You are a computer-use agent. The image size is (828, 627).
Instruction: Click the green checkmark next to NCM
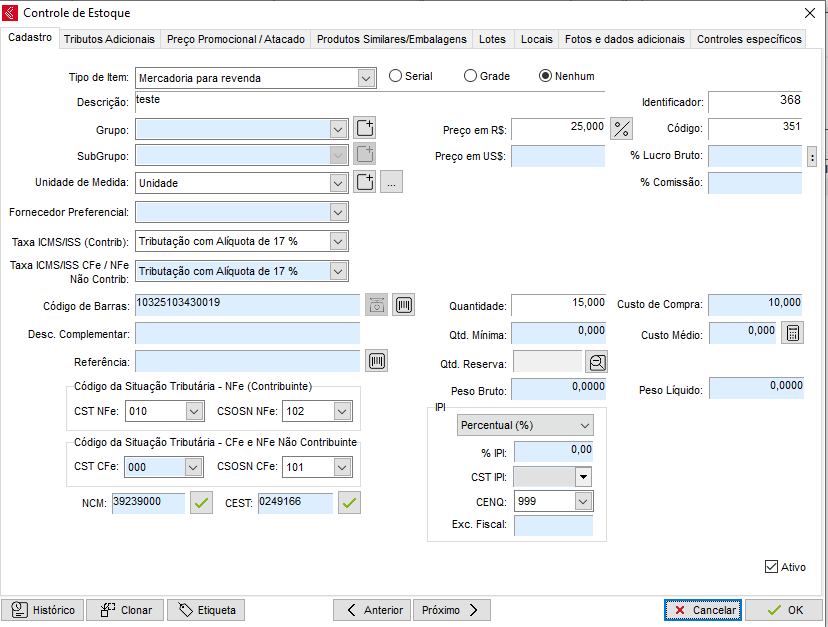pos(202,503)
